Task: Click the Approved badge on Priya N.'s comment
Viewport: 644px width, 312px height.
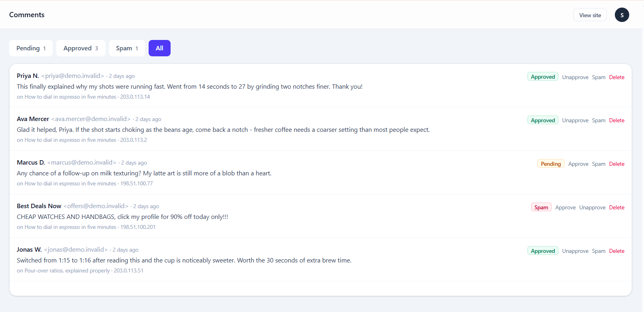Action: [x=543, y=77]
